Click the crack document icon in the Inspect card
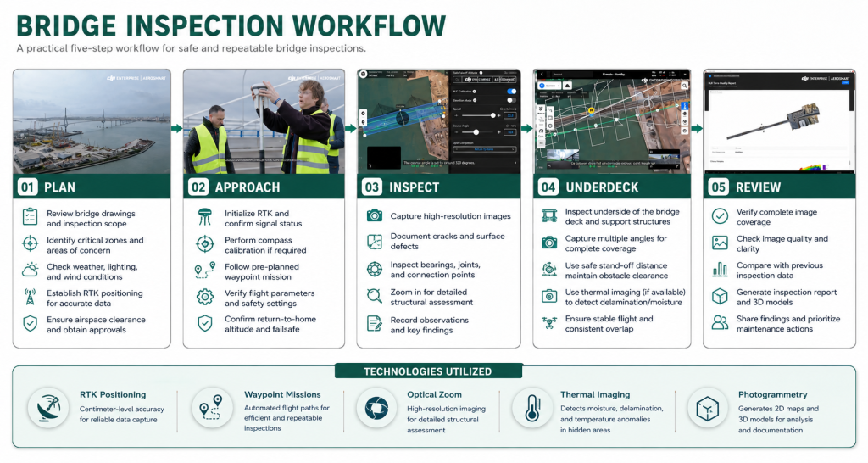This screenshot has height=463, width=868. coord(374,242)
